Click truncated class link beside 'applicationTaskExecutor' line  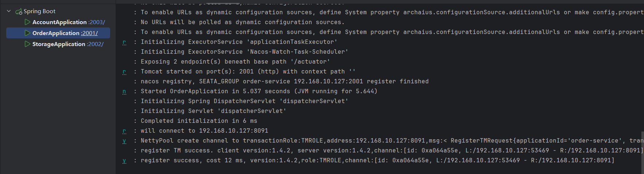(x=124, y=42)
